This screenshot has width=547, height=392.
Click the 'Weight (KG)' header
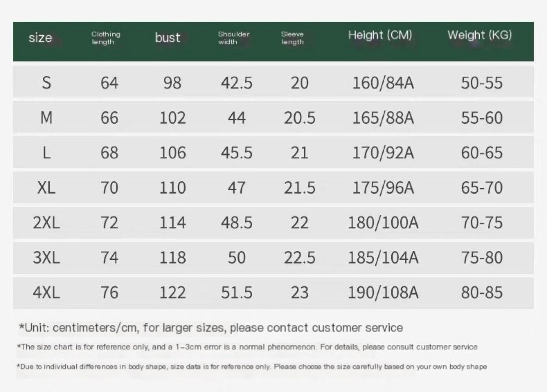[480, 35]
